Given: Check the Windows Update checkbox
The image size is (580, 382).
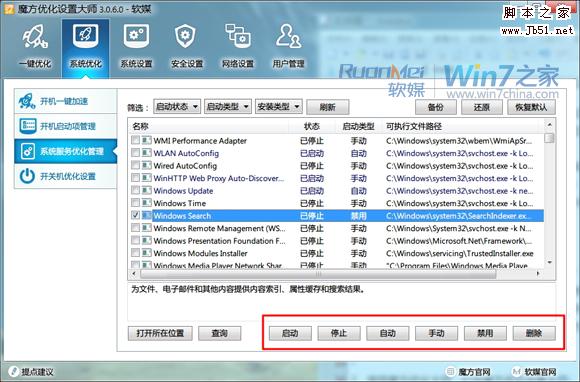Looking at the screenshot, I should coord(135,190).
